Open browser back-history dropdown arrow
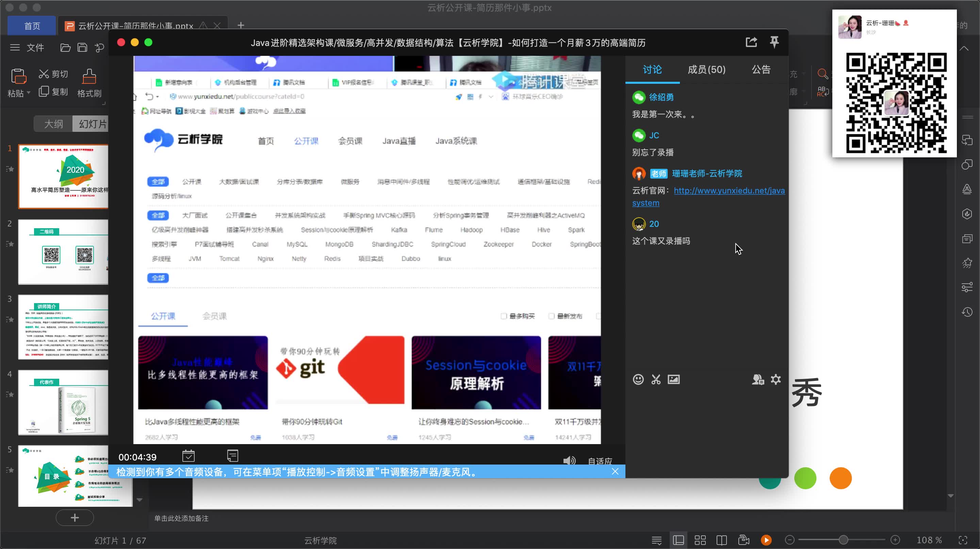This screenshot has height=549, width=980. [x=158, y=97]
